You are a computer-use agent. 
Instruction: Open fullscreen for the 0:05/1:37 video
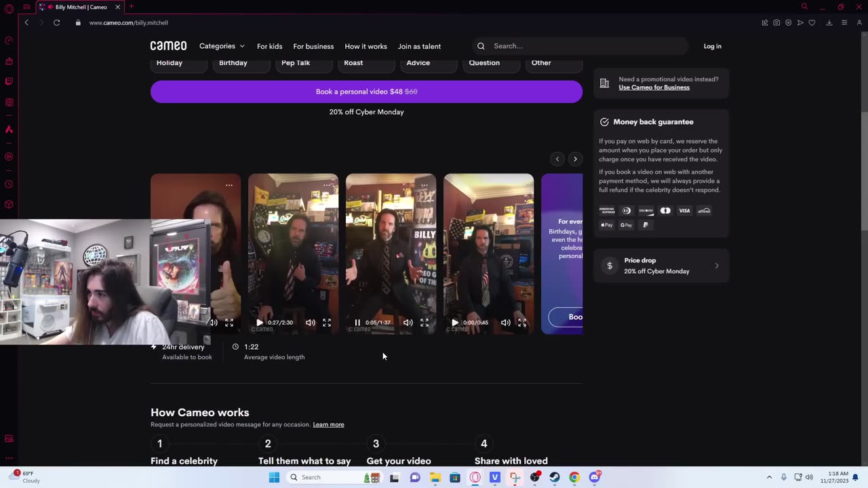click(425, 323)
